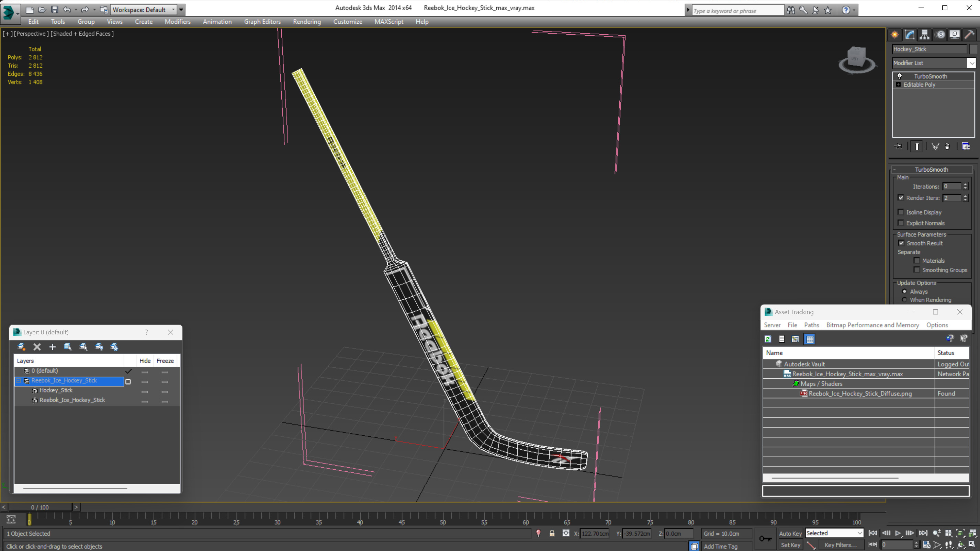Viewport: 980px width, 551px height.
Task: Click Shaded + Edged Faces viewport label
Action: click(82, 33)
